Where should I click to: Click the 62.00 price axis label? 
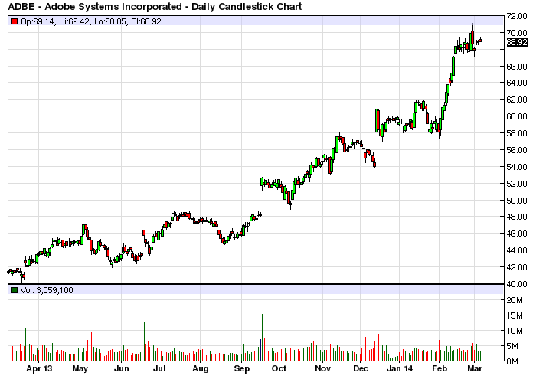click(517, 100)
